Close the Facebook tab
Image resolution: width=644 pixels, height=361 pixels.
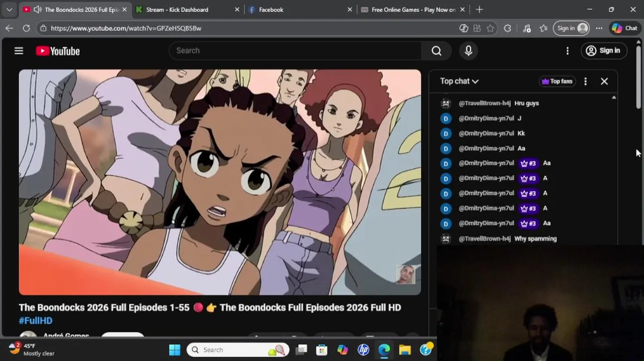pyautogui.click(x=350, y=10)
